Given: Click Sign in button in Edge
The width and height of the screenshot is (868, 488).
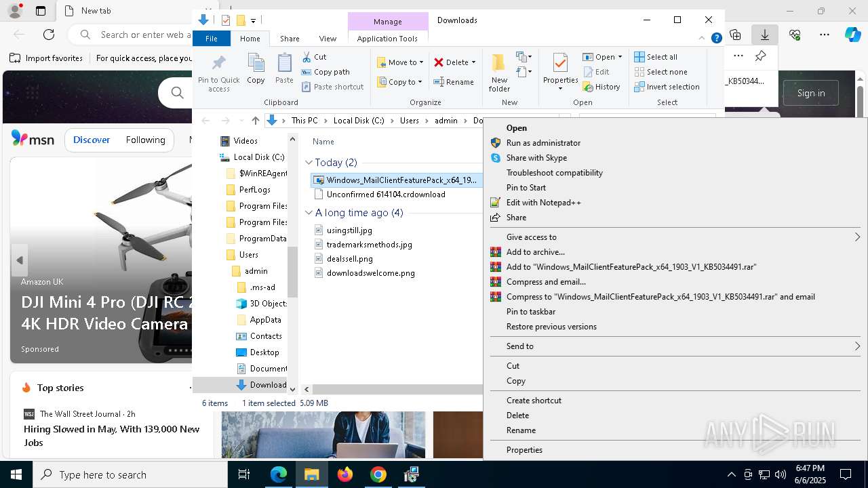Looking at the screenshot, I should pos(811,93).
